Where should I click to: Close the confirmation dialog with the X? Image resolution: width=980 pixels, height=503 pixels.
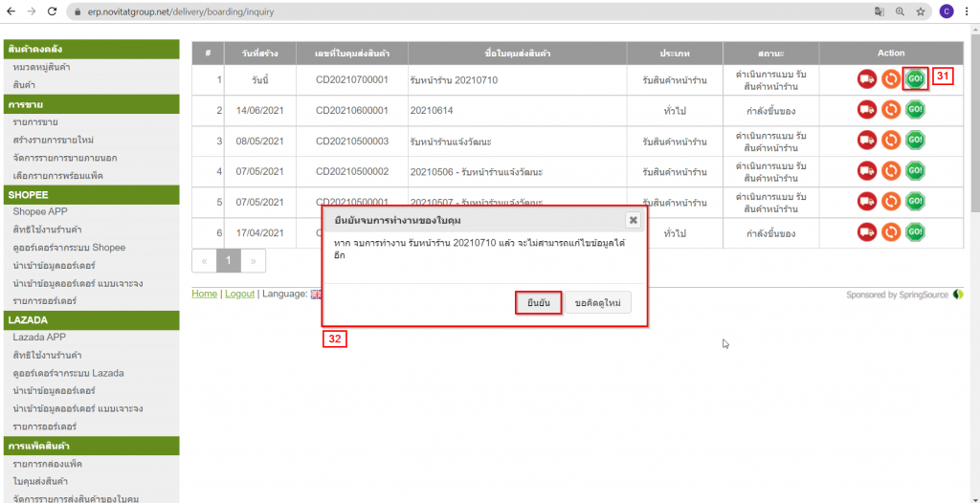click(633, 220)
